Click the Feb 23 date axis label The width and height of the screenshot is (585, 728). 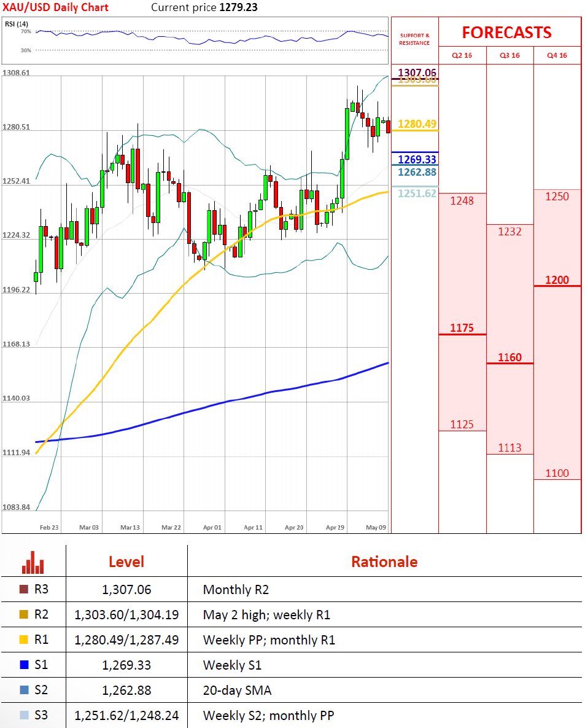(x=49, y=528)
